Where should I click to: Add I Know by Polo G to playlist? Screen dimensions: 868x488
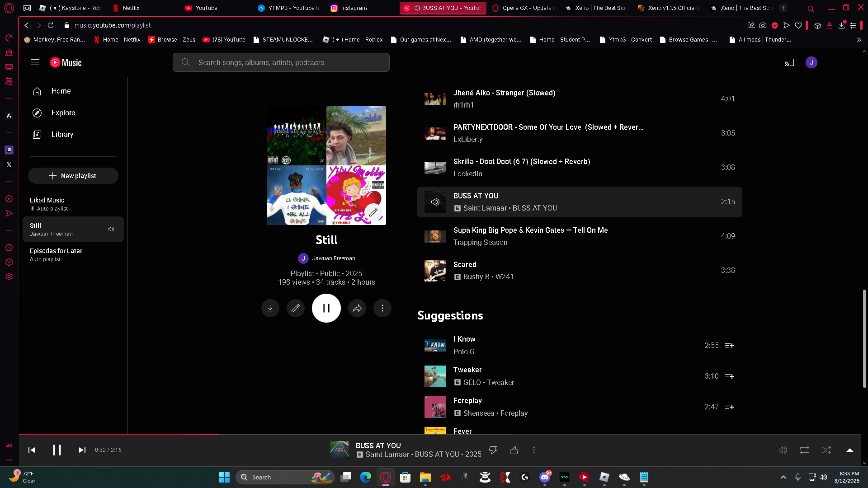pyautogui.click(x=730, y=346)
